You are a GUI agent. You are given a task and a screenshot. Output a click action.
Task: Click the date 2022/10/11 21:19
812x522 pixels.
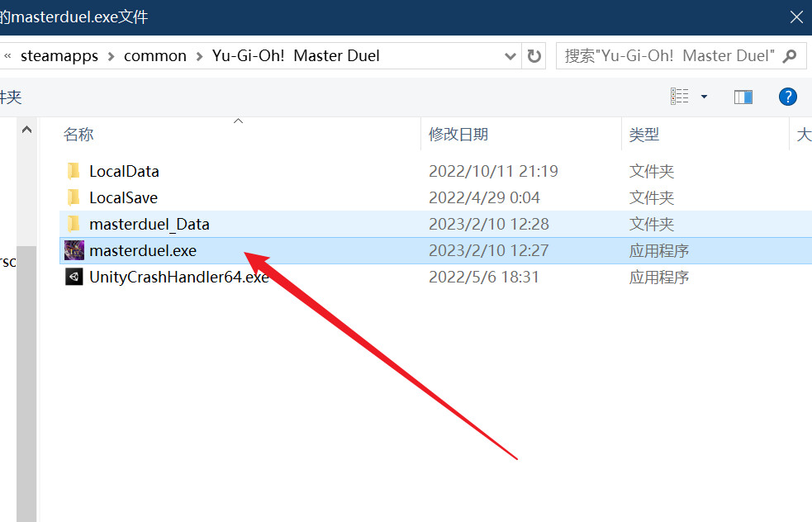pos(493,171)
